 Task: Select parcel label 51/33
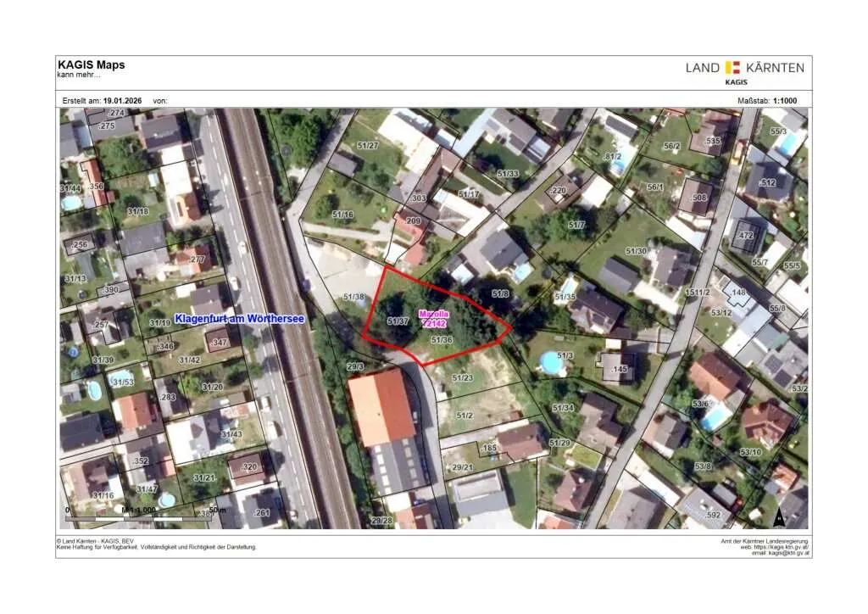(508, 174)
